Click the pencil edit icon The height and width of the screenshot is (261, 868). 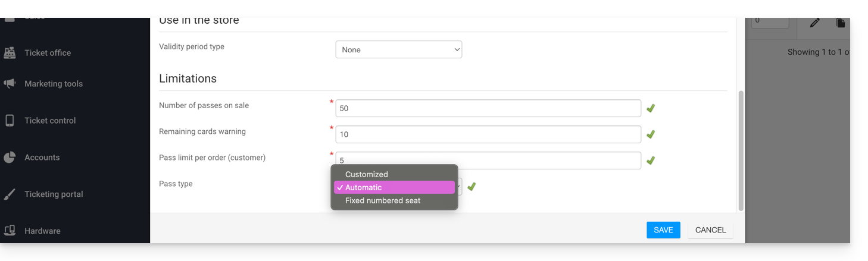point(814,23)
